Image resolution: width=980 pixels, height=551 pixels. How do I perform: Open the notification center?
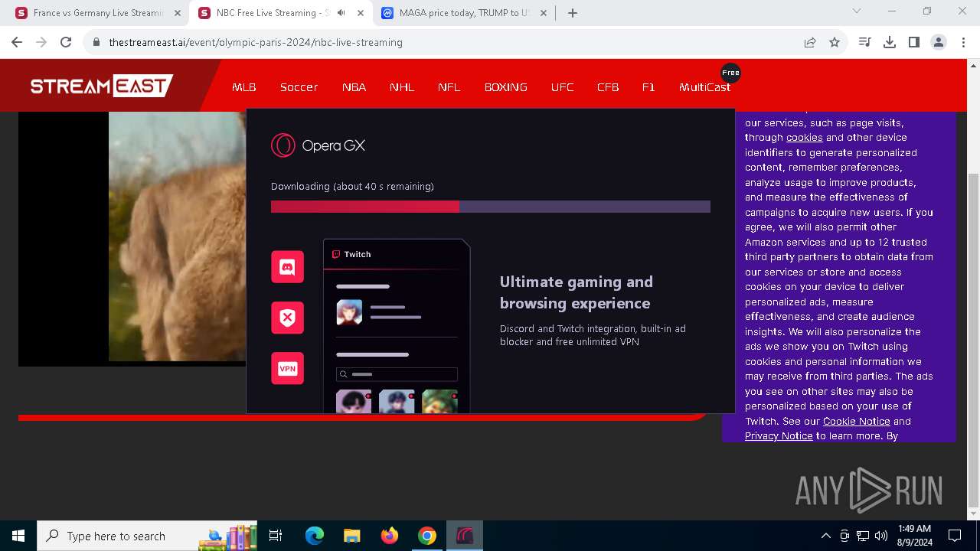click(955, 536)
